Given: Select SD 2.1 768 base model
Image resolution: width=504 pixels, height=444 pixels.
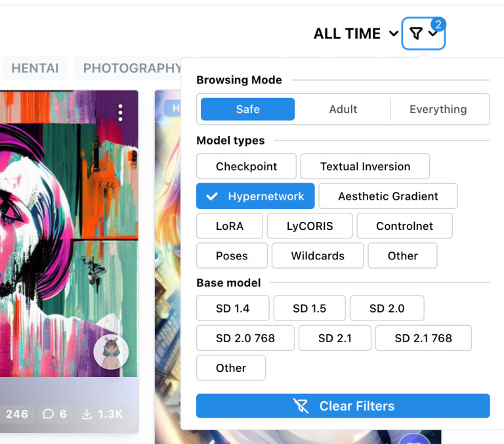Looking at the screenshot, I should 423,338.
